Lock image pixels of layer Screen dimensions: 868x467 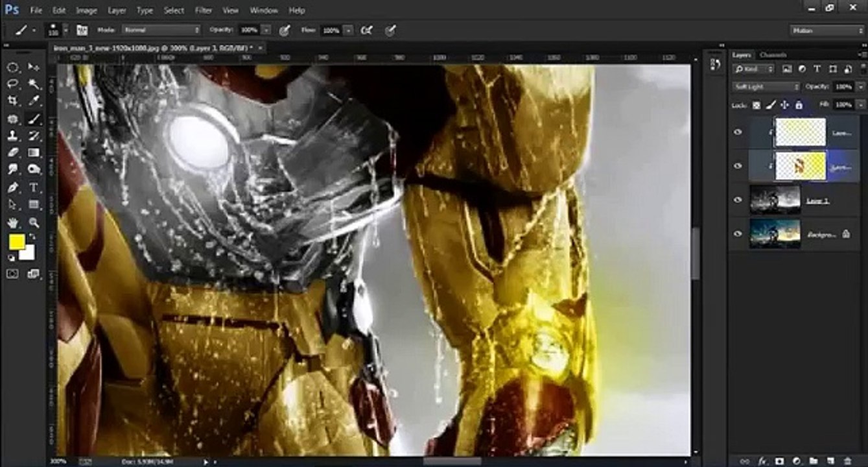[771, 104]
